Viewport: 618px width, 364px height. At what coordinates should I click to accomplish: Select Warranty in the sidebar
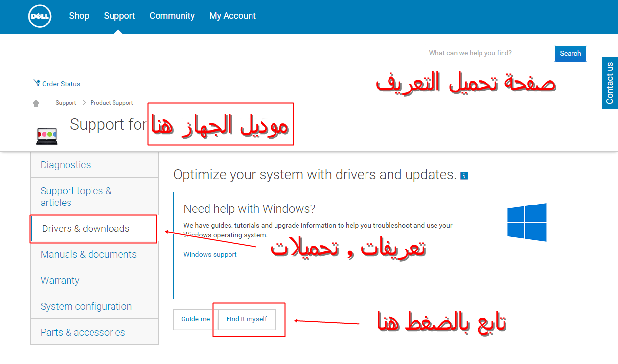click(x=94, y=280)
